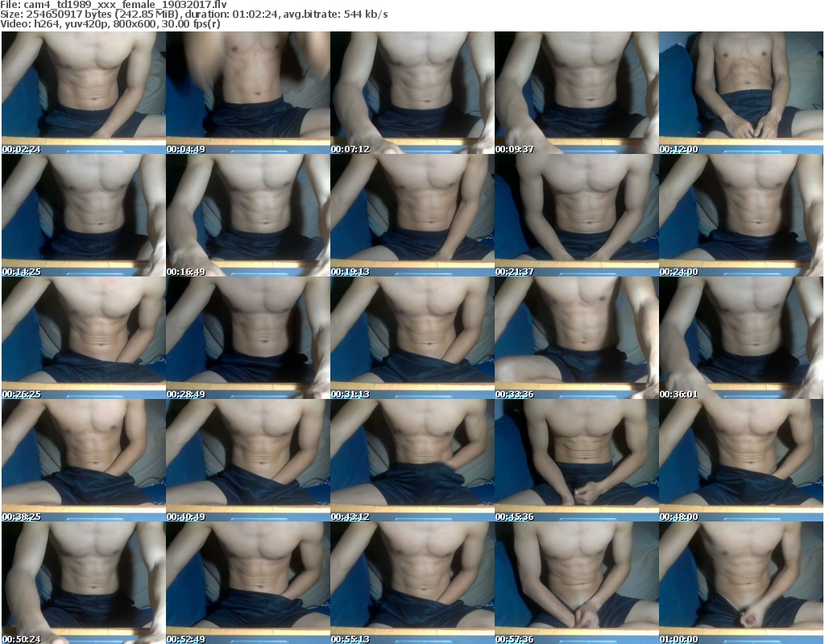Open the frame marked 00:21:37
The width and height of the screenshot is (825, 644).
(577, 215)
